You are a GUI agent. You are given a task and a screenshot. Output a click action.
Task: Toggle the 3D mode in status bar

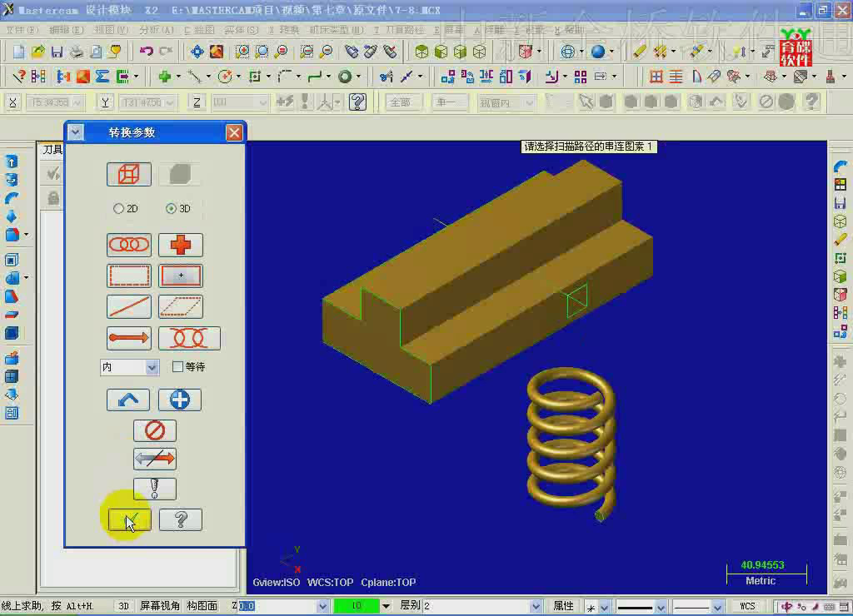[x=123, y=606]
